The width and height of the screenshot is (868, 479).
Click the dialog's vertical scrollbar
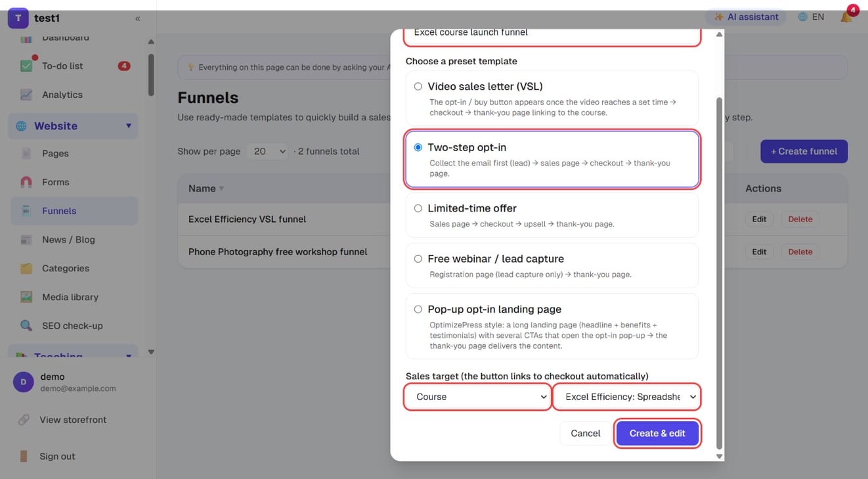click(719, 273)
